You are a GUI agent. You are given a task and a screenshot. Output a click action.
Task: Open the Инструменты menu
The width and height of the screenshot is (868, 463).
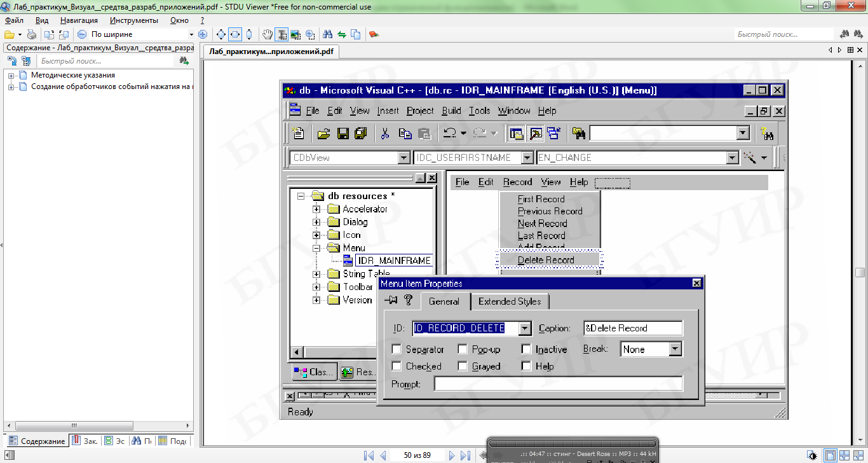click(x=134, y=20)
